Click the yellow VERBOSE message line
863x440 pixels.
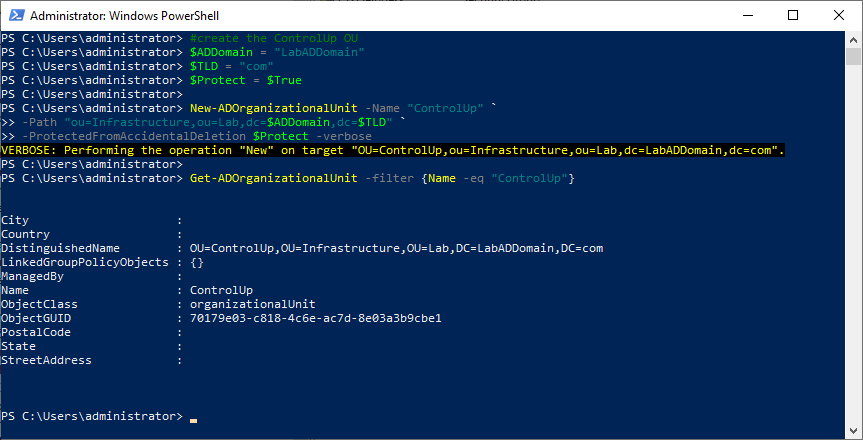click(393, 150)
